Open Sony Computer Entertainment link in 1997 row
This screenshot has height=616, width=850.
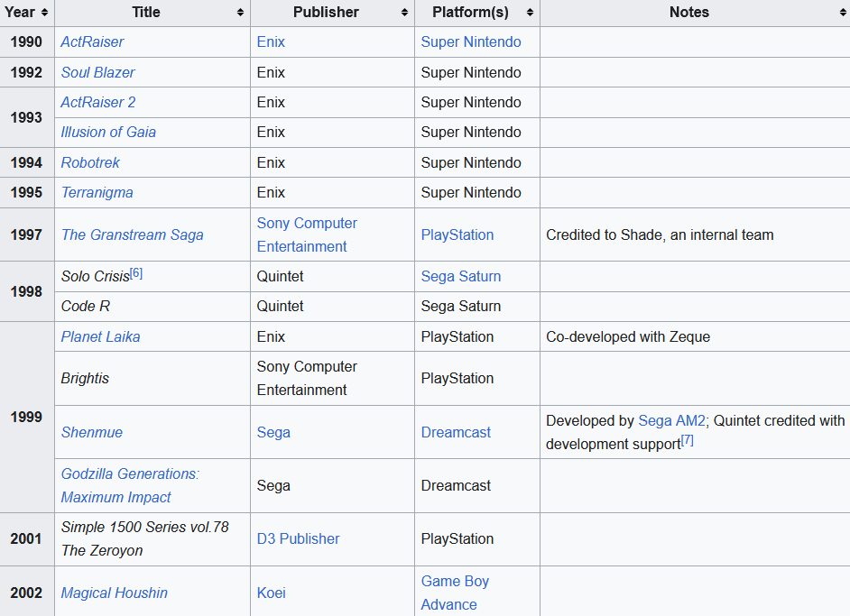(x=307, y=234)
